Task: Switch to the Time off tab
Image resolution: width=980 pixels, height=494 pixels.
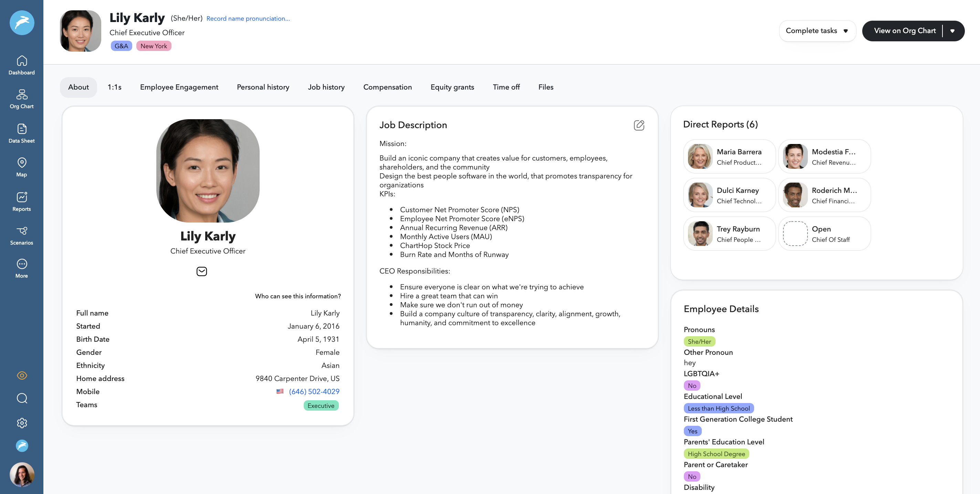Action: tap(507, 87)
